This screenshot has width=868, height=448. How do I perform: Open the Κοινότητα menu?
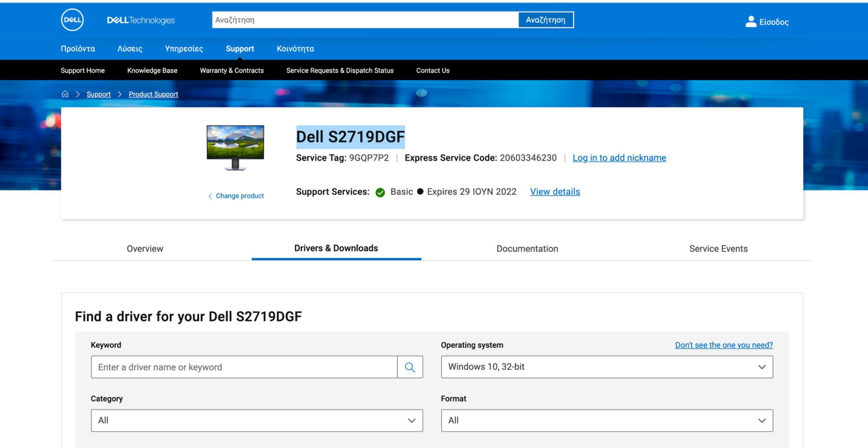[x=295, y=49]
